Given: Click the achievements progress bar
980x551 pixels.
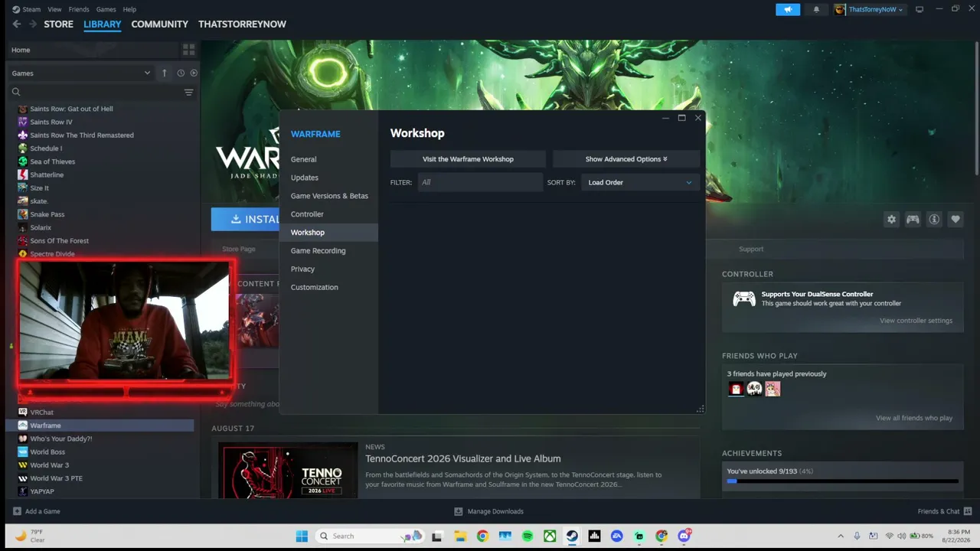Looking at the screenshot, I should (842, 481).
